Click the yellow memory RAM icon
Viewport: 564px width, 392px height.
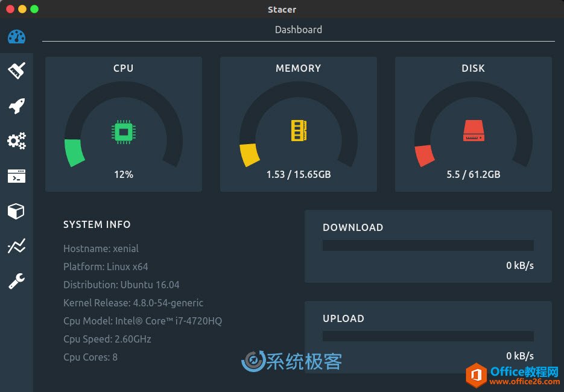coord(299,130)
